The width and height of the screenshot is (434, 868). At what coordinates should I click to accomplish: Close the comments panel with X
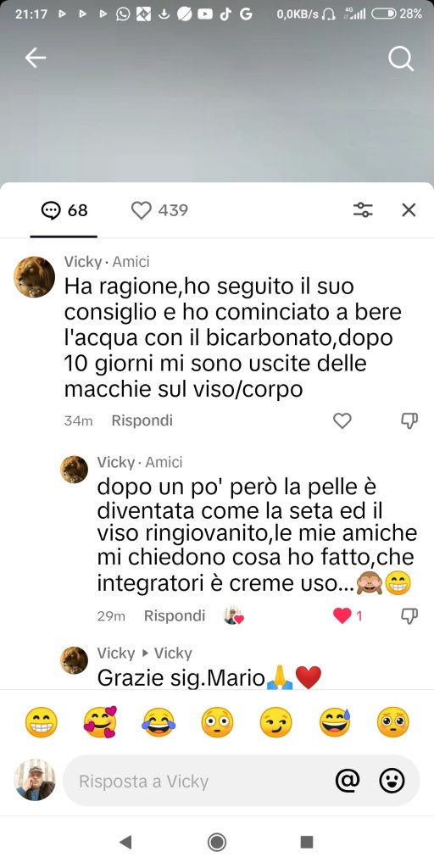click(409, 210)
